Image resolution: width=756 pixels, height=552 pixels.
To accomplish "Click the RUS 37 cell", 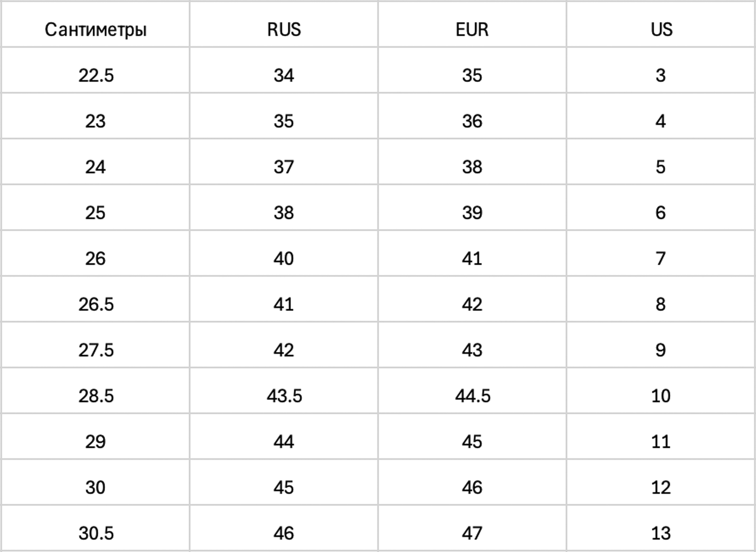I will click(284, 162).
